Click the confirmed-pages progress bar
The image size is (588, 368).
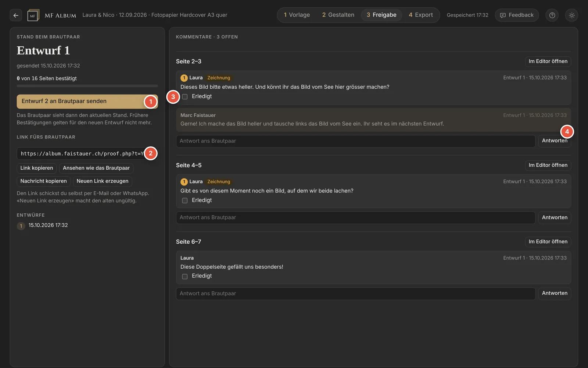[87, 86]
